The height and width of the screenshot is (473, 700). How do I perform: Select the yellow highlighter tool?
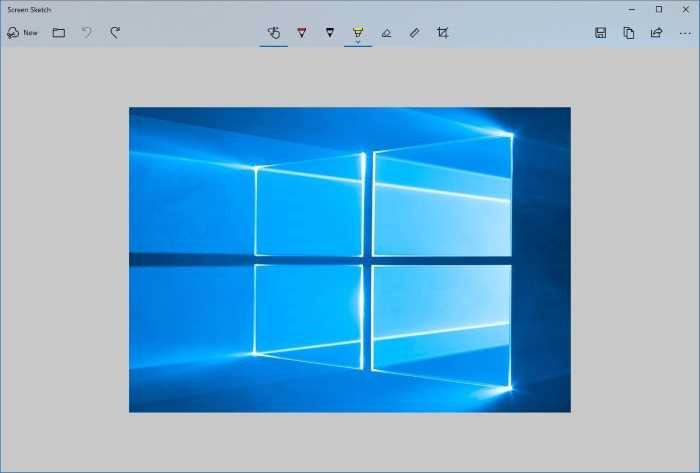click(357, 31)
